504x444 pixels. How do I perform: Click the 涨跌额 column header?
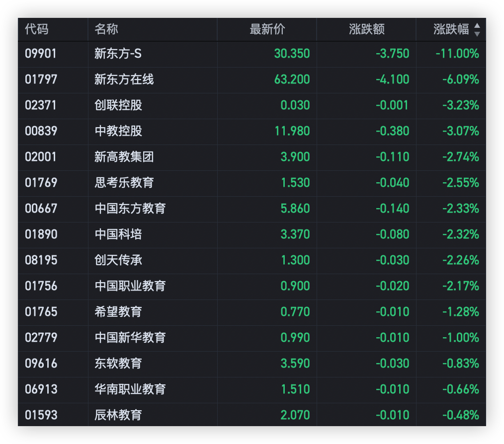pyautogui.click(x=367, y=29)
